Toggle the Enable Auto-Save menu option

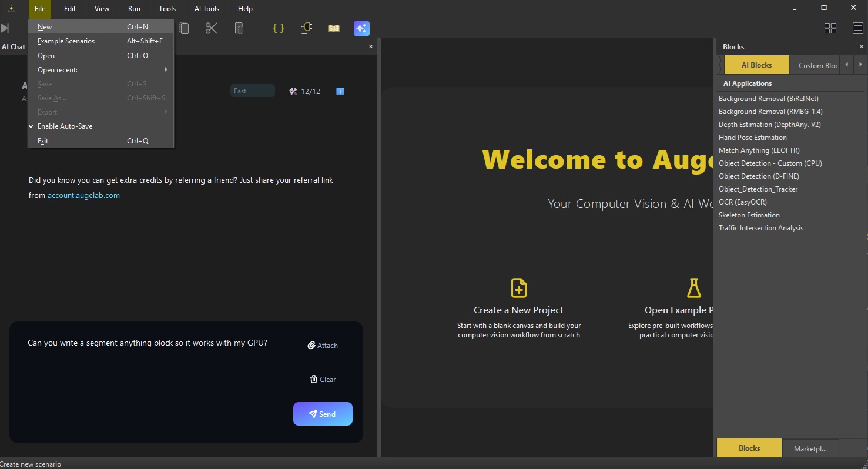coord(65,126)
